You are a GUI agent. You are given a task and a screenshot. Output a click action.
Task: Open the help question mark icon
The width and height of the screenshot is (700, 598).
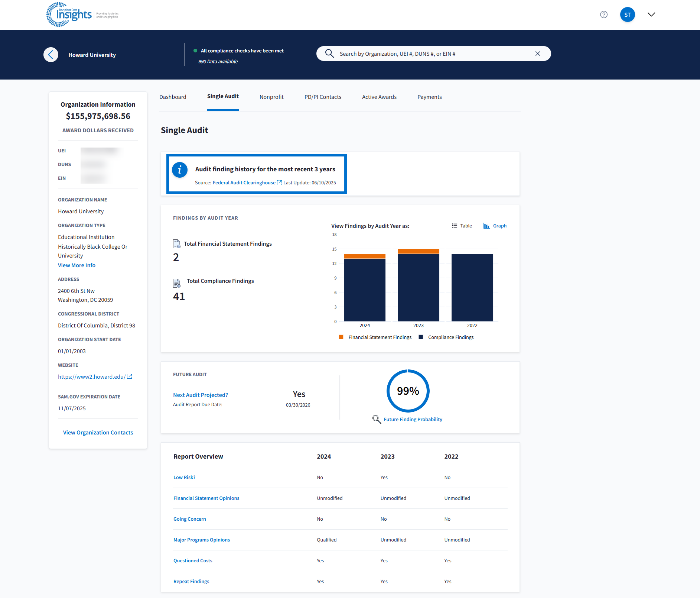(603, 14)
